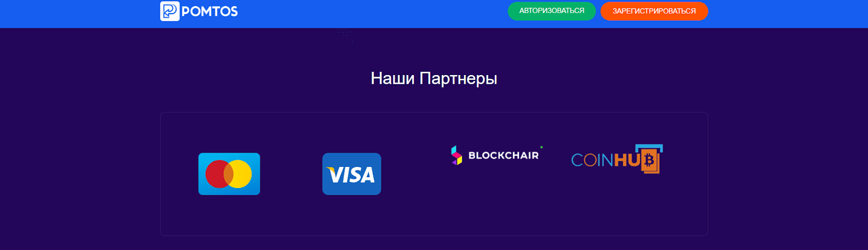Click the Blockchair colorful cube icon
Image resolution: width=868 pixels, height=250 pixels.
(457, 155)
